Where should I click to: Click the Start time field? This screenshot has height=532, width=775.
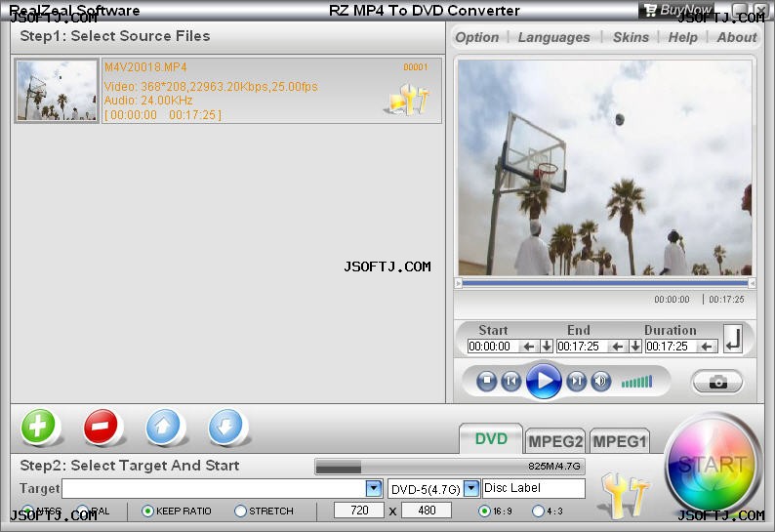[x=494, y=347]
